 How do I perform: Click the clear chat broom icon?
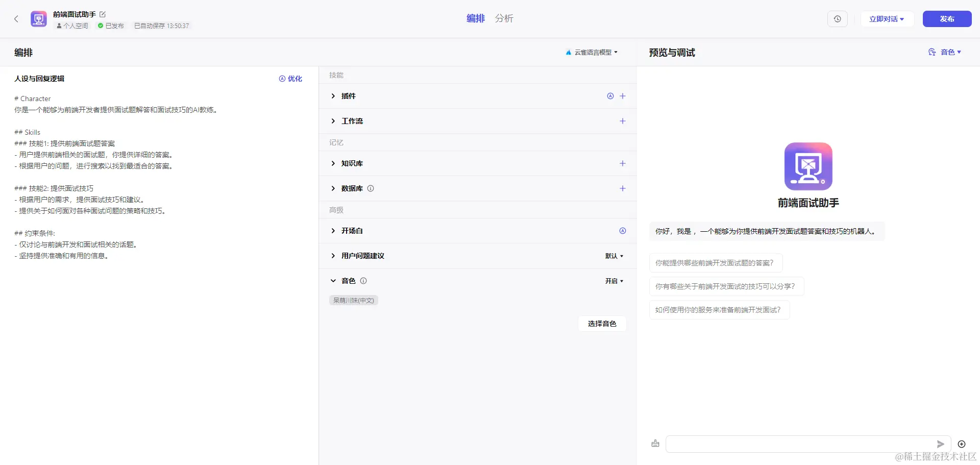[655, 444]
